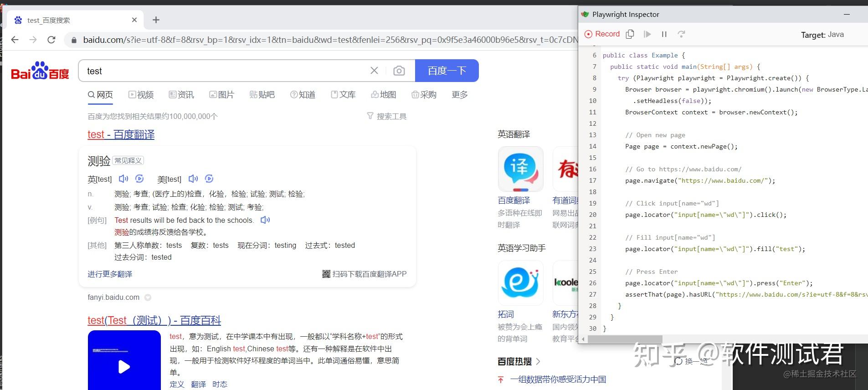Open test(Test（测试）) - 百度百科 link

coord(154,320)
